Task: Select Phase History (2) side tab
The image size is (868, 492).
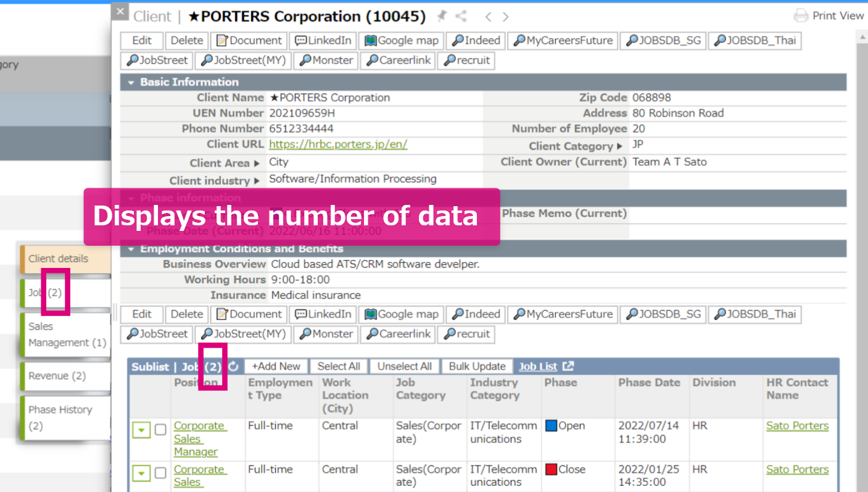Action: tap(65, 418)
